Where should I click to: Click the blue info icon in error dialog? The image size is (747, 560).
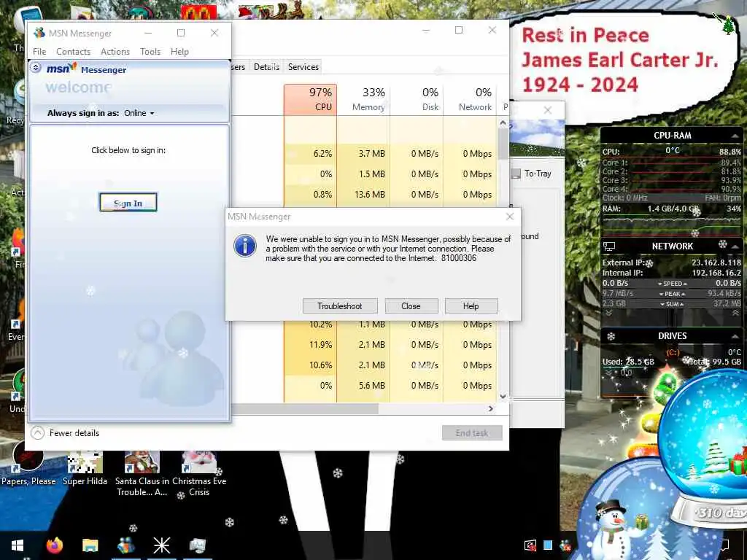coord(245,246)
